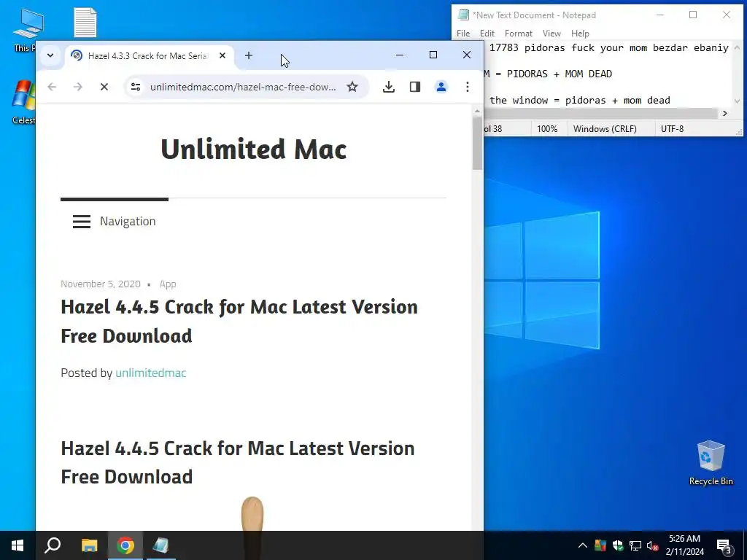
Task: Open a new Chrome tab
Action: coord(249,55)
